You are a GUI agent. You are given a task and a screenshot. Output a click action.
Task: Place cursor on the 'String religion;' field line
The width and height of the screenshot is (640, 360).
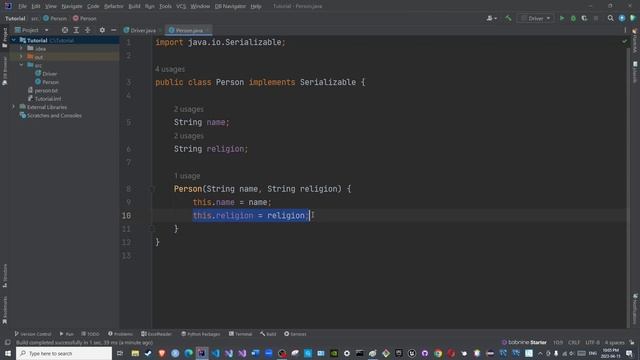[211, 149]
